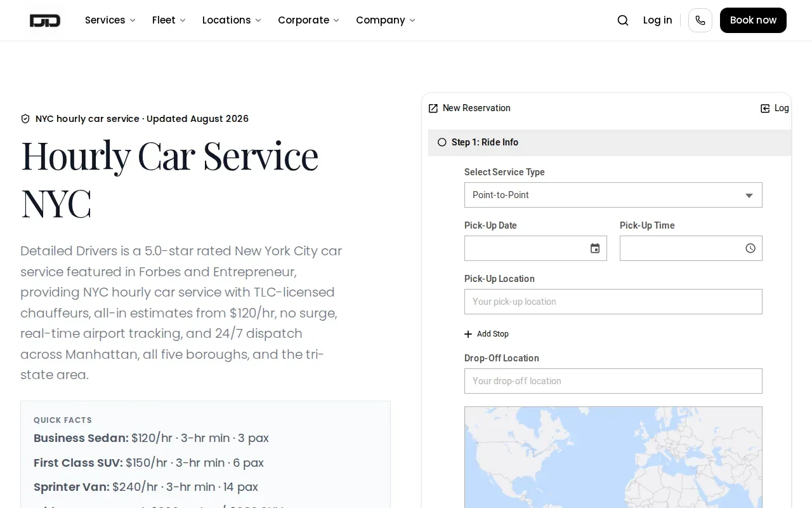
Task: Click Log in in the top navigation
Action: (x=657, y=20)
